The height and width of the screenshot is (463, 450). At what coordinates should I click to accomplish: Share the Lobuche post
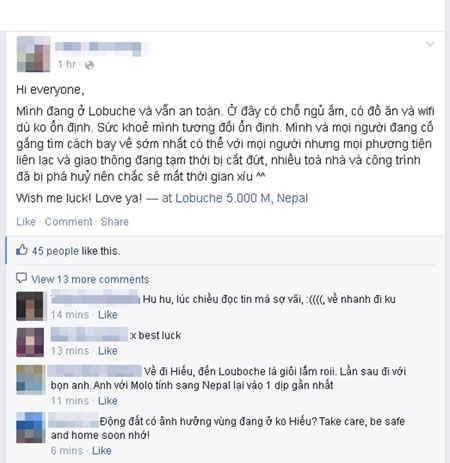point(114,222)
